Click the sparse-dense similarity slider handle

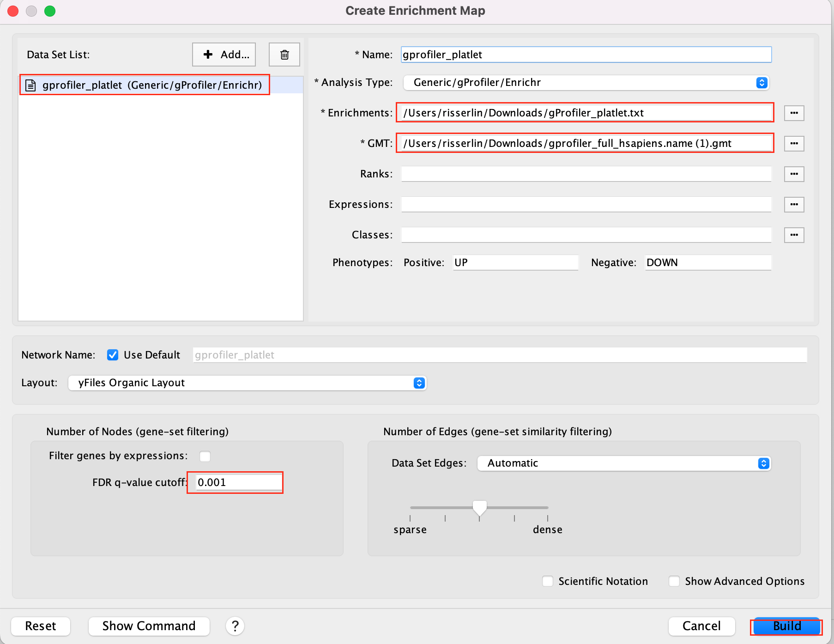coord(480,508)
